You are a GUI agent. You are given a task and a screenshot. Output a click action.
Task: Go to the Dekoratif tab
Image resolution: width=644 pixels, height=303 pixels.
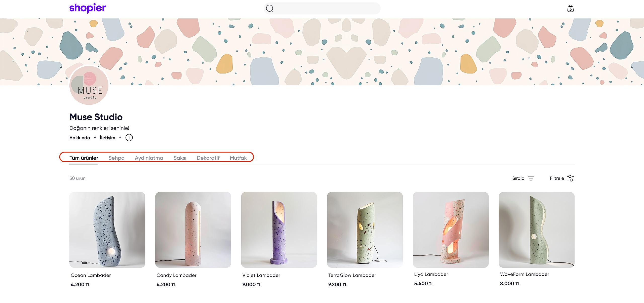point(208,158)
